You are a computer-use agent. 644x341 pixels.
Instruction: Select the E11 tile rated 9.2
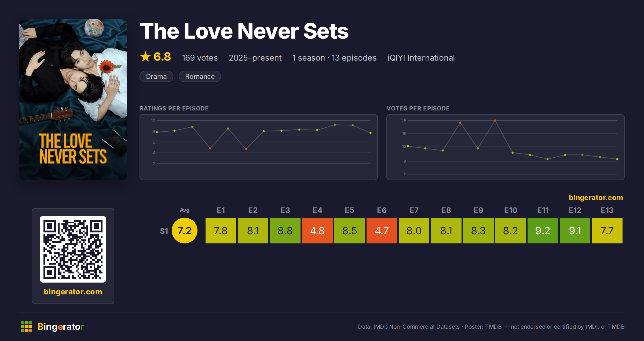543,231
